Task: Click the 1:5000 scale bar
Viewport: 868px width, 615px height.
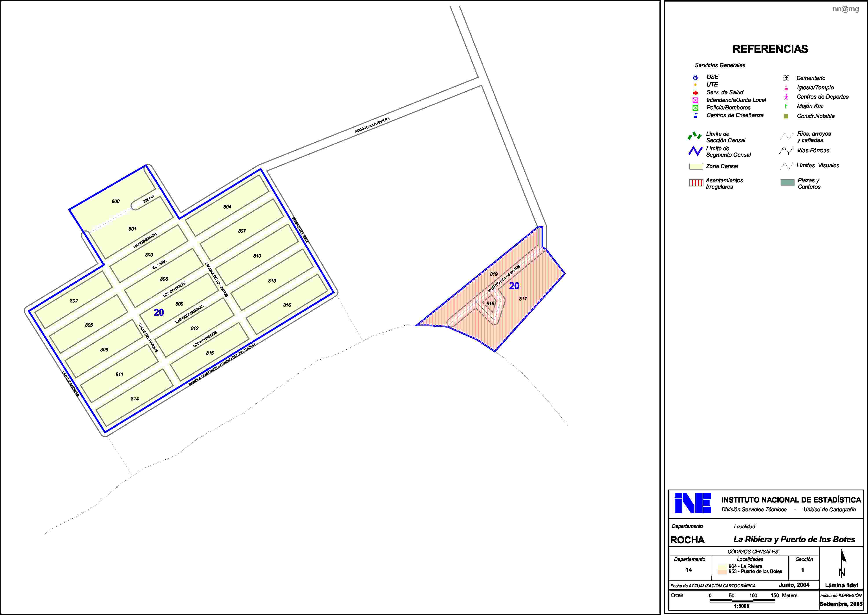Action: 742,601
